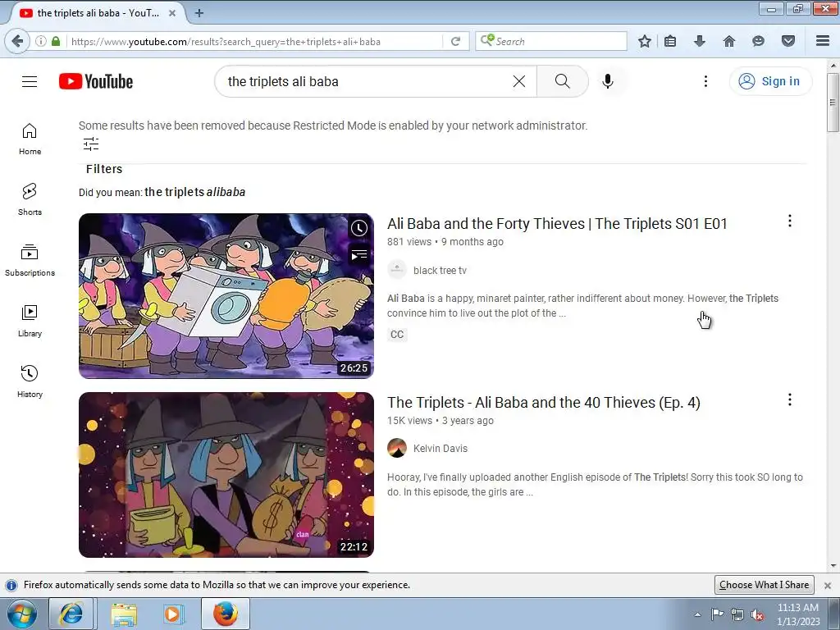The width and height of the screenshot is (840, 630).
Task: Open options menu for the S01 E01 video
Action: (790, 221)
